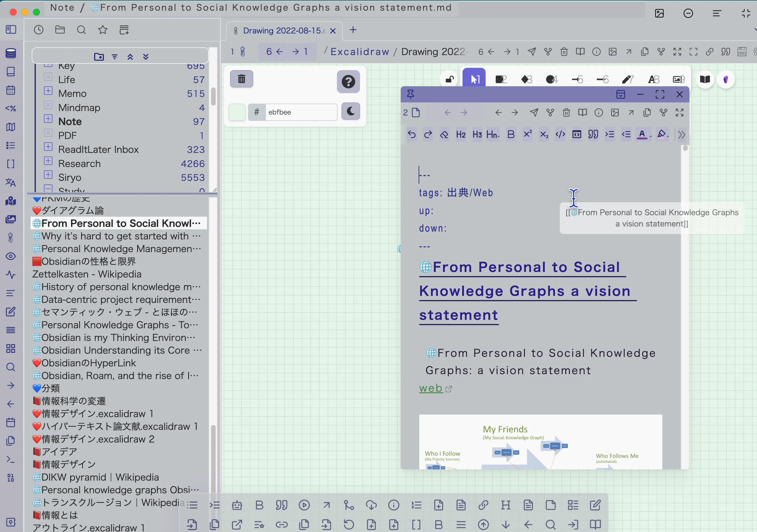This screenshot has height=532, width=757.
Task: Expand all folders with double down chevrons
Action: pos(146,57)
